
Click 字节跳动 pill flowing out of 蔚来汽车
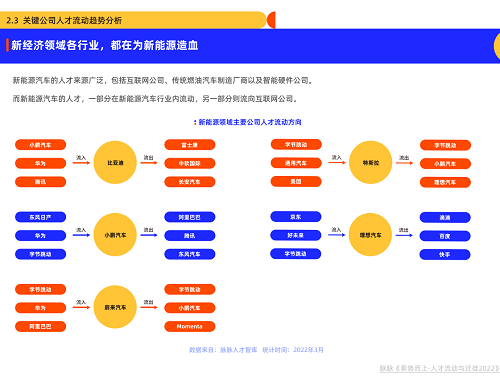(190, 290)
